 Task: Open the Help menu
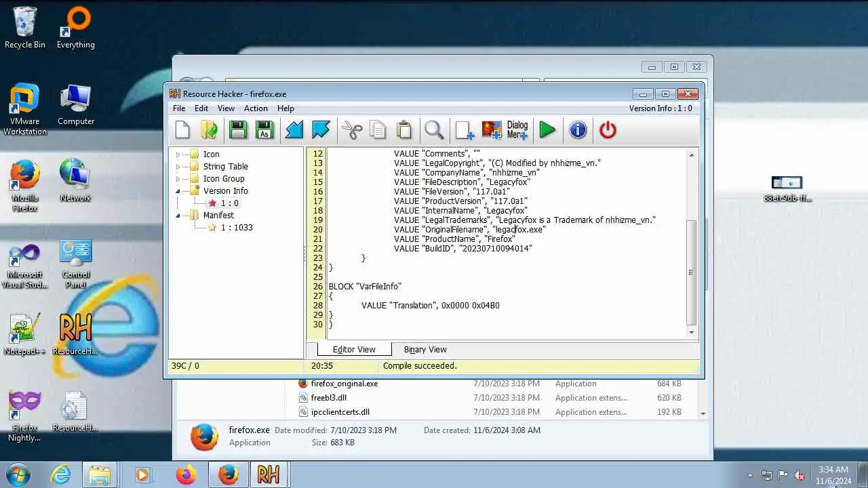coord(285,108)
